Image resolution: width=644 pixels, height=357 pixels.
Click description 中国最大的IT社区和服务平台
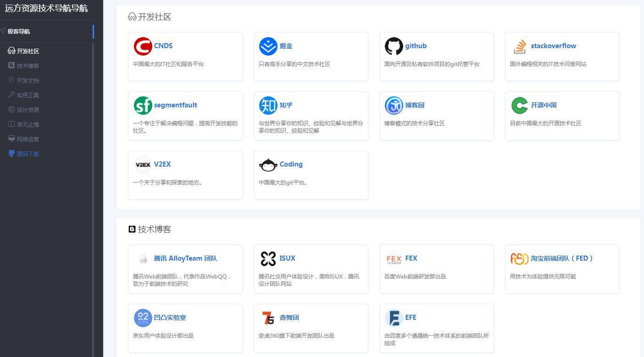(168, 64)
